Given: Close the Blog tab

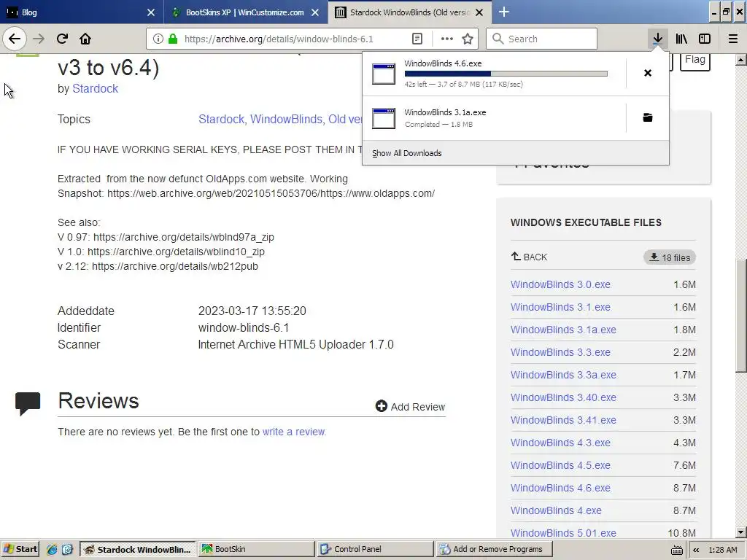Looking at the screenshot, I should pyautogui.click(x=151, y=12).
